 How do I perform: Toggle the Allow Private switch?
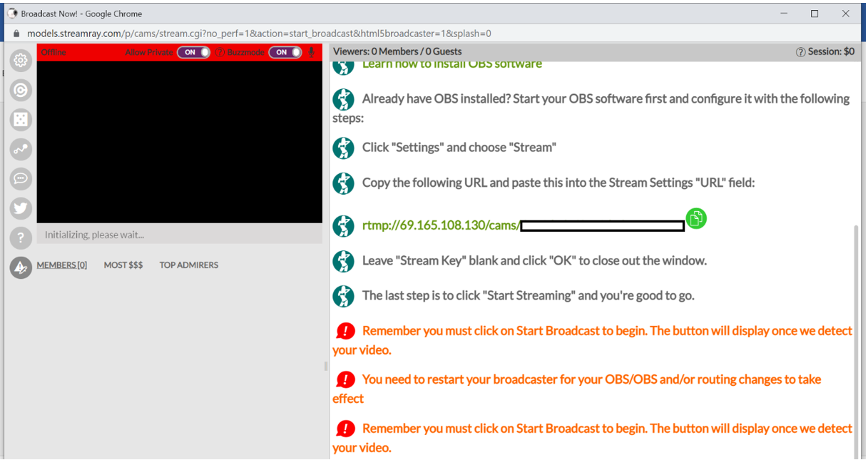193,52
